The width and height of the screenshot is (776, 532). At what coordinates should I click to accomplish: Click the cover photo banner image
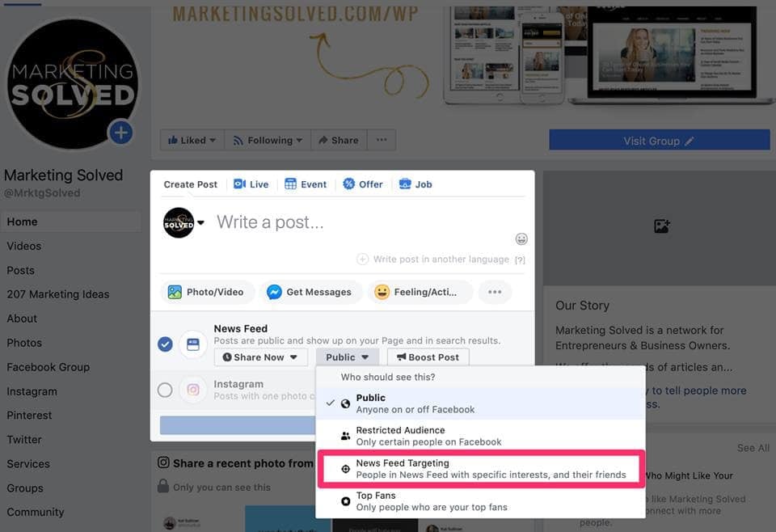pos(463,57)
